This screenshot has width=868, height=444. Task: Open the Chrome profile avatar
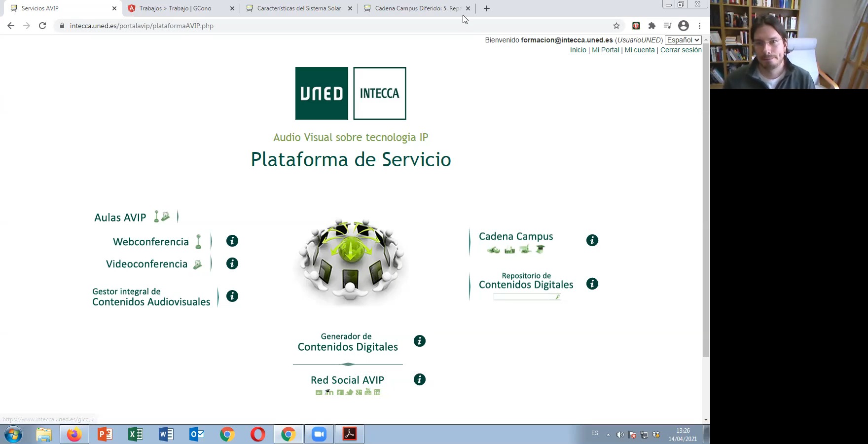(x=684, y=26)
